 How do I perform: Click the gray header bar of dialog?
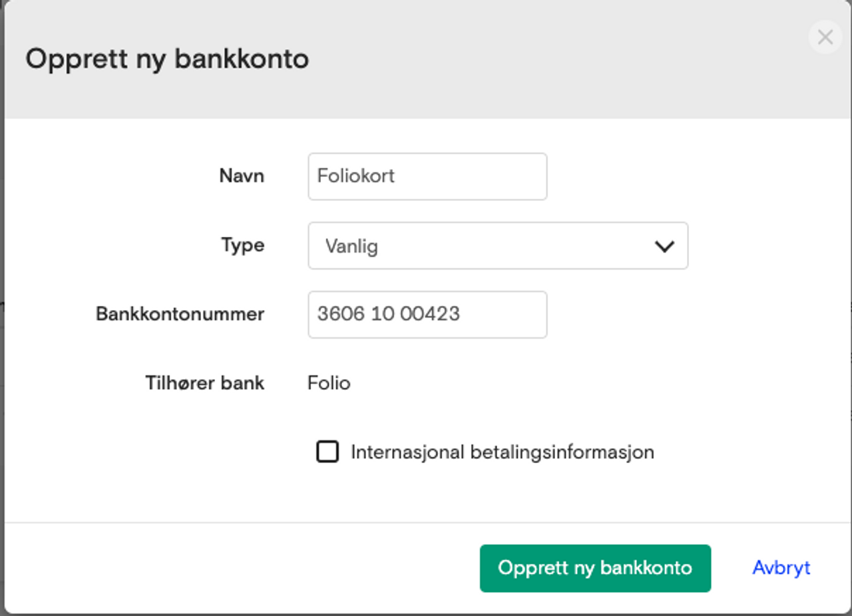tap(426, 59)
